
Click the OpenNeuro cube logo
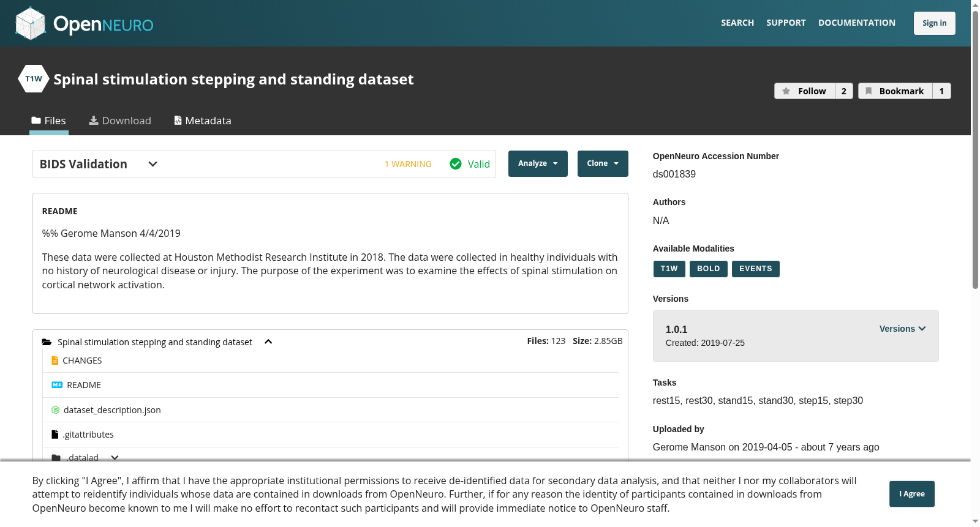tap(31, 23)
